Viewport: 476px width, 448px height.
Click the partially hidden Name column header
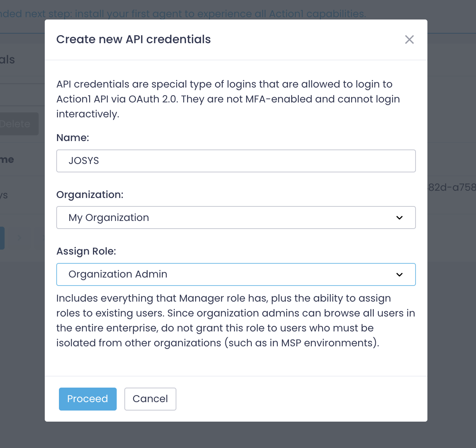[7, 159]
